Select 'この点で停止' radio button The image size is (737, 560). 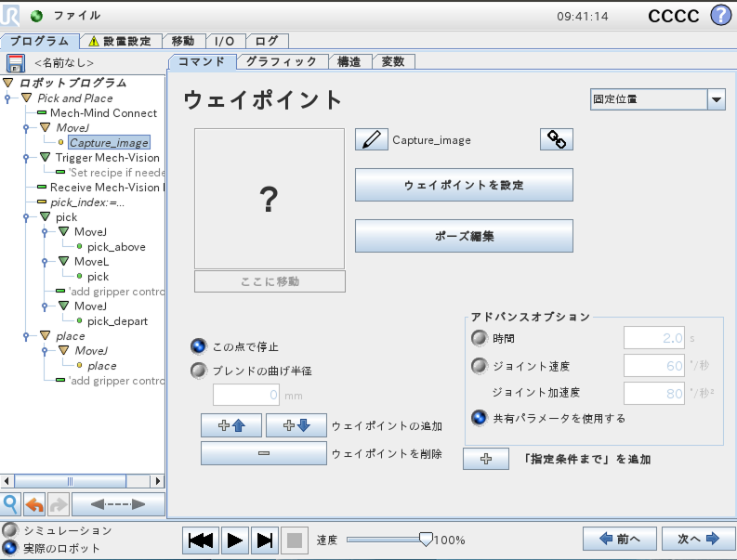[198, 346]
